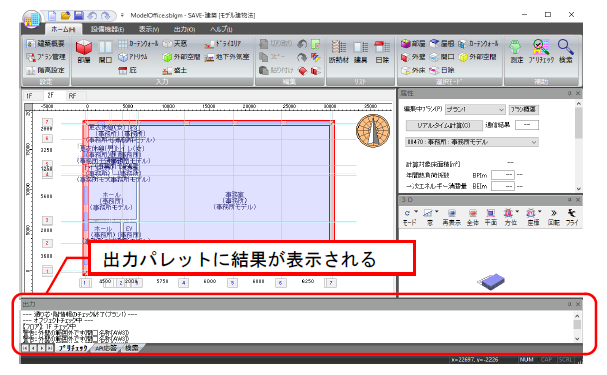Click the 再表示 redraw icon in 3D panel
This screenshot has height=375, width=607.
(451, 217)
